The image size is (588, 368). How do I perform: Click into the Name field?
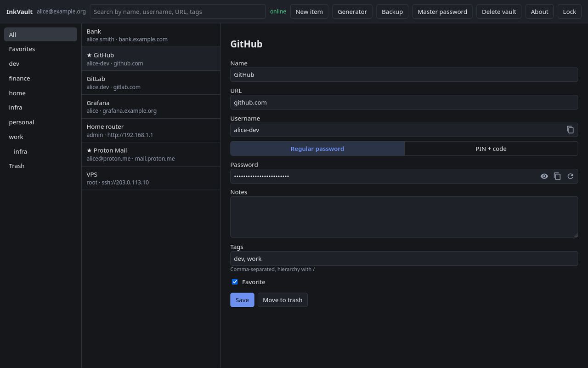point(404,75)
